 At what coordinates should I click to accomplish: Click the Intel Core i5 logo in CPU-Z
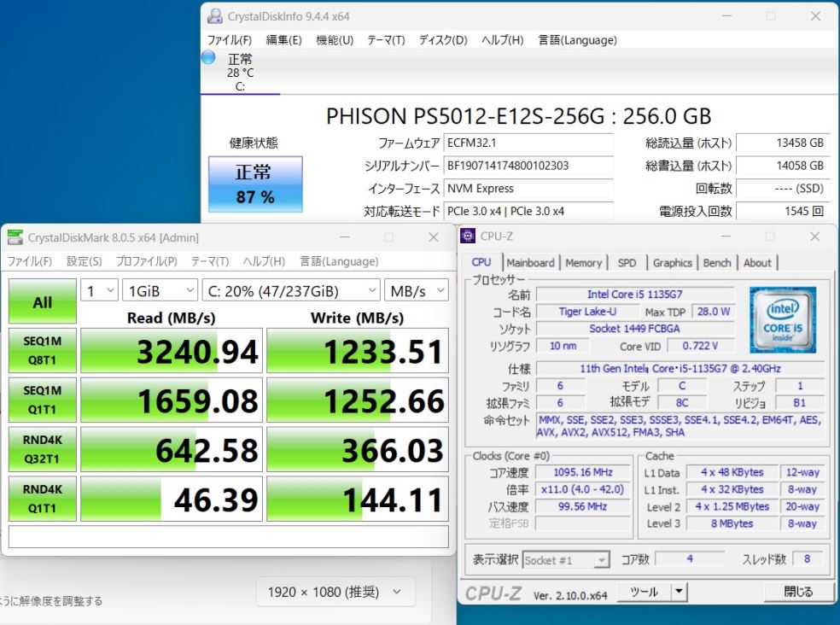[783, 320]
